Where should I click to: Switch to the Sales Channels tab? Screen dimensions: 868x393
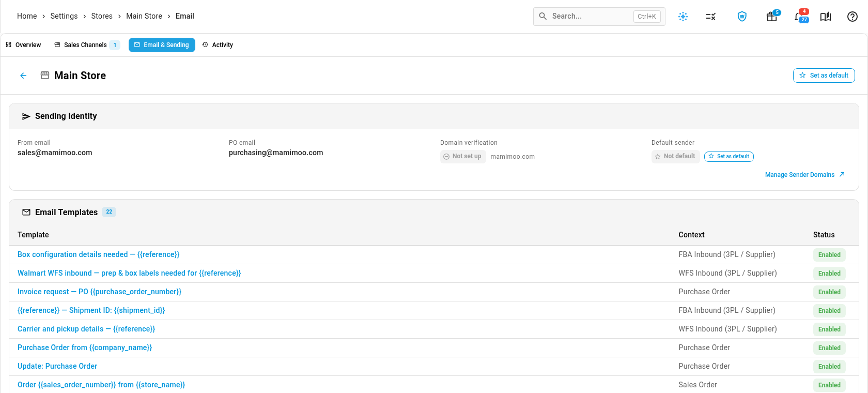[x=87, y=45]
